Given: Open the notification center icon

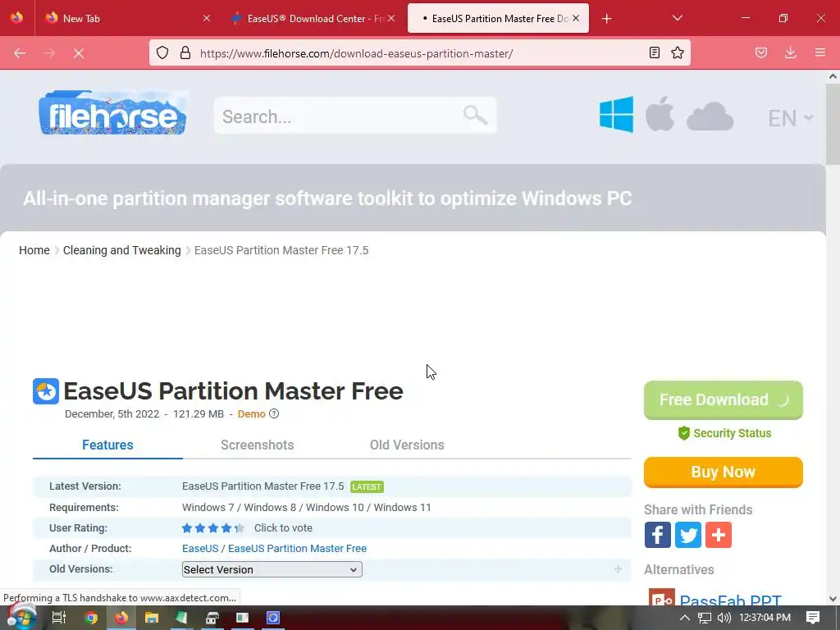Looking at the screenshot, I should (x=813, y=618).
